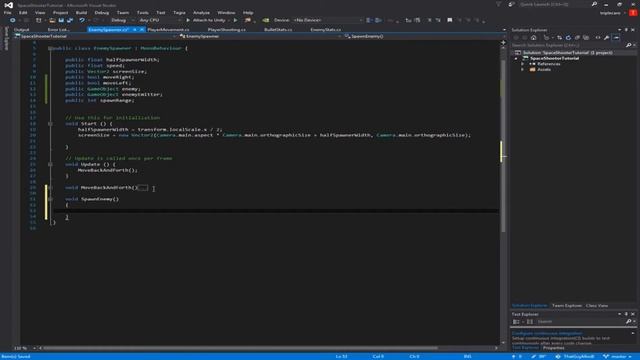The height and width of the screenshot is (360, 640).
Task: Click the Solution Explorer Properties wrench icon
Action: click(607, 38)
